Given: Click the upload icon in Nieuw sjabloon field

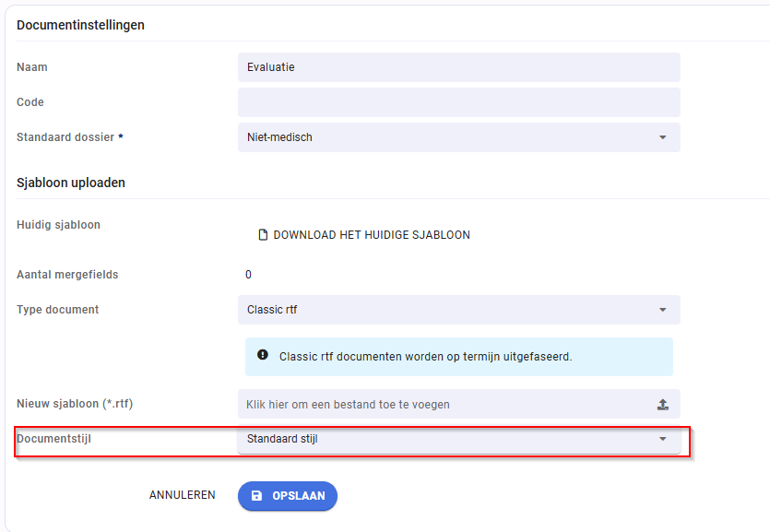Looking at the screenshot, I should tap(662, 405).
